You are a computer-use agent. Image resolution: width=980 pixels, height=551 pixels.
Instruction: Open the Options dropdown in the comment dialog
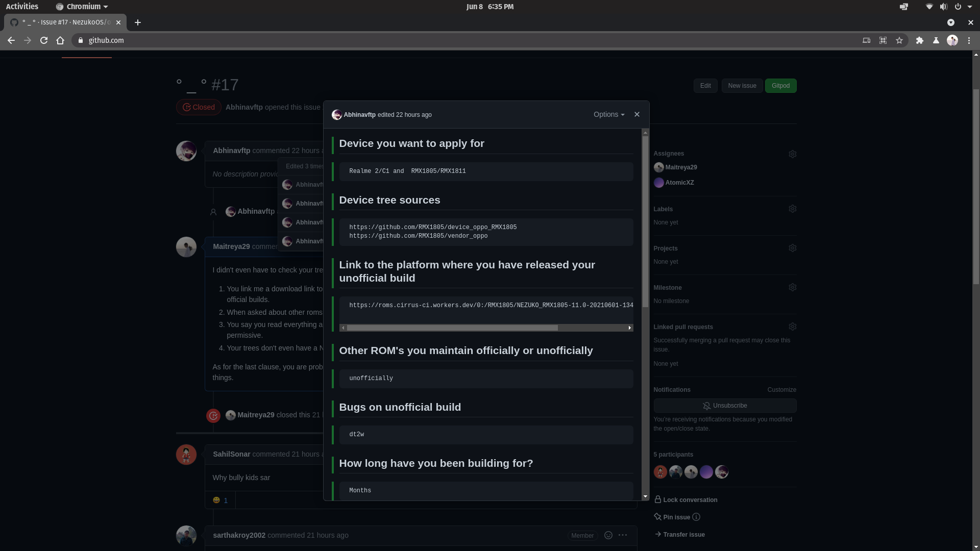(608, 114)
